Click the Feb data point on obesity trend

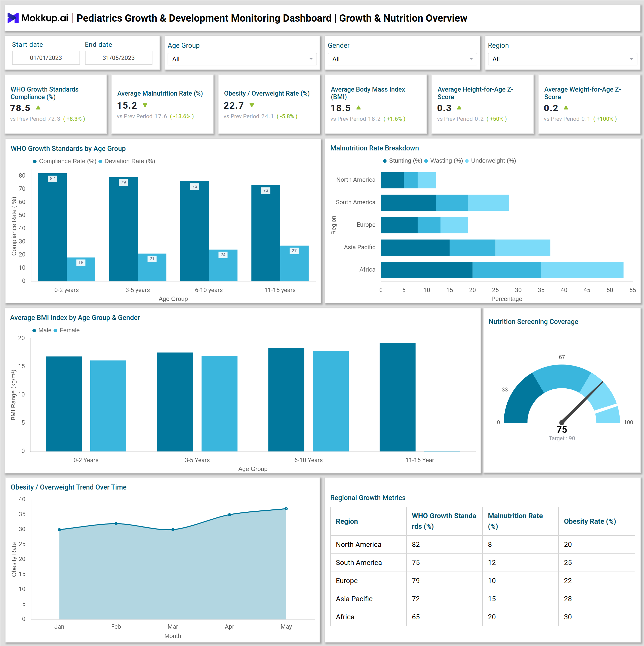(116, 524)
